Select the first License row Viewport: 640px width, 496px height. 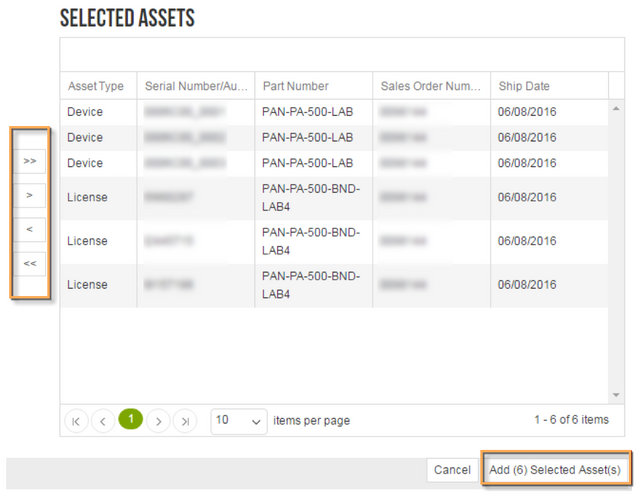(x=300, y=198)
